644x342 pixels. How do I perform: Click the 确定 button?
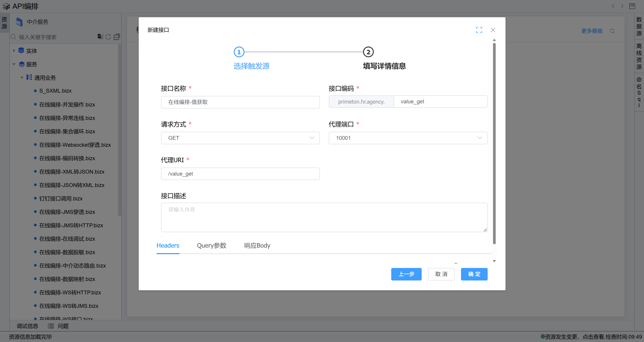474,274
